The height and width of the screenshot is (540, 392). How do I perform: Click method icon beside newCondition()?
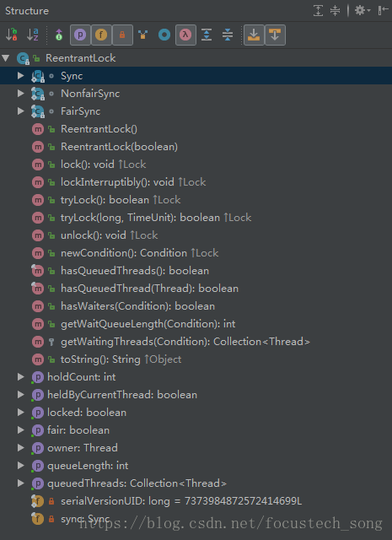(38, 253)
